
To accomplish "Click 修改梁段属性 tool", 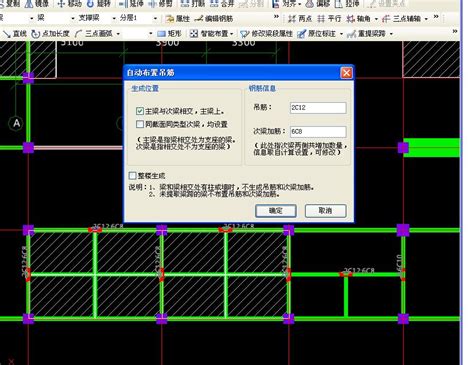I will [266, 34].
